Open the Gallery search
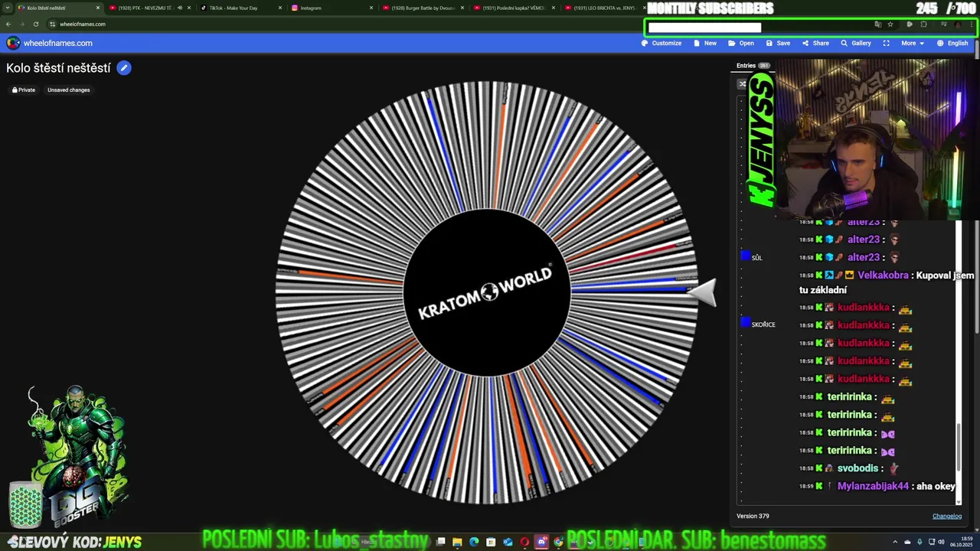Screen dimensions: 980x551 pyautogui.click(x=856, y=43)
